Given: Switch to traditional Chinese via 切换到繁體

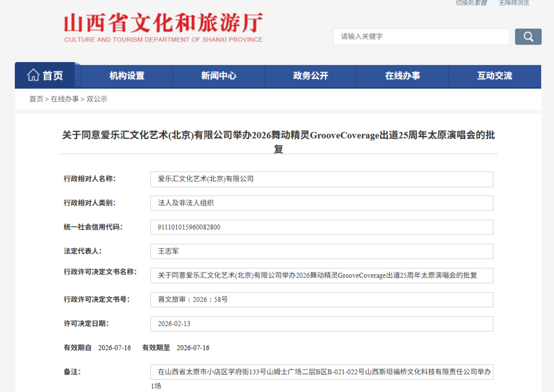Looking at the screenshot, I should click(471, 3).
